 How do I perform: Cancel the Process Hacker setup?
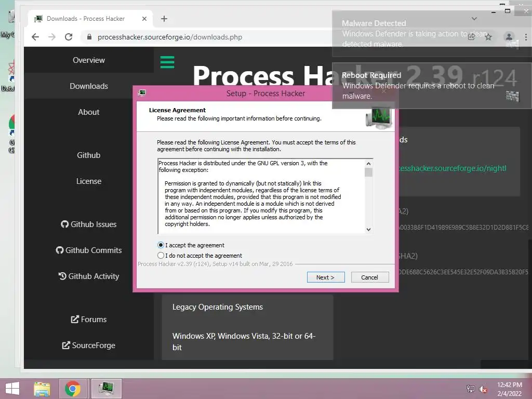[x=370, y=277]
